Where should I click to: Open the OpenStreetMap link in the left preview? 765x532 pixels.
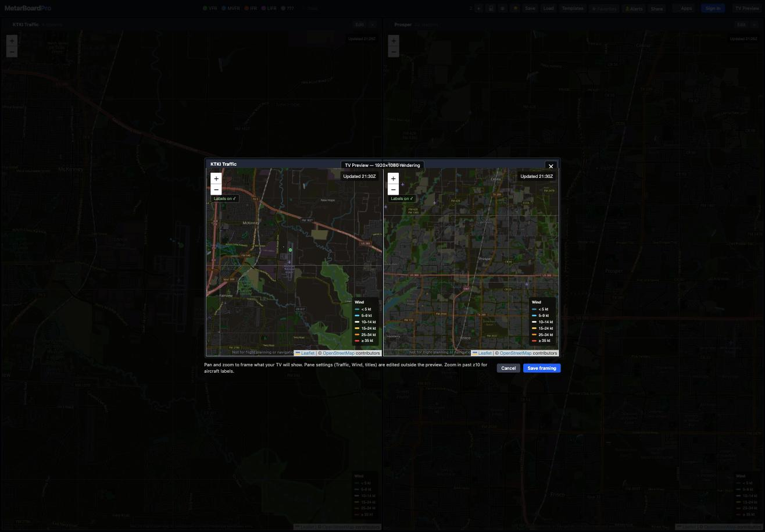coord(338,353)
